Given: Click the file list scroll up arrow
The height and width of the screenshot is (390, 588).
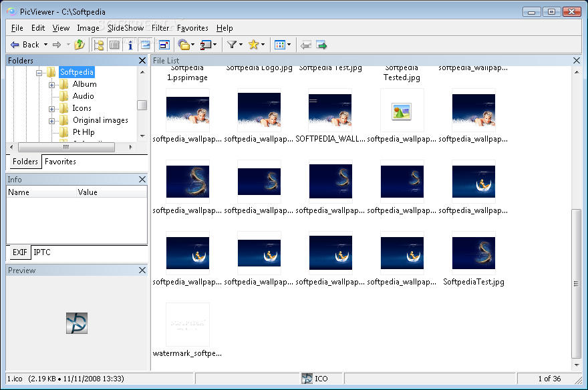Looking at the screenshot, I should point(577,72).
